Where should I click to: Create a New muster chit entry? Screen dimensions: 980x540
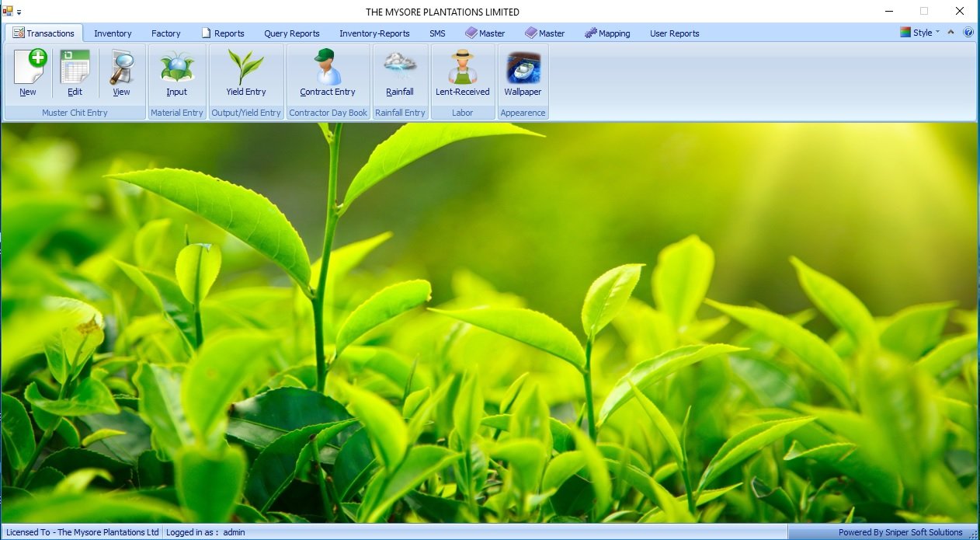point(29,73)
